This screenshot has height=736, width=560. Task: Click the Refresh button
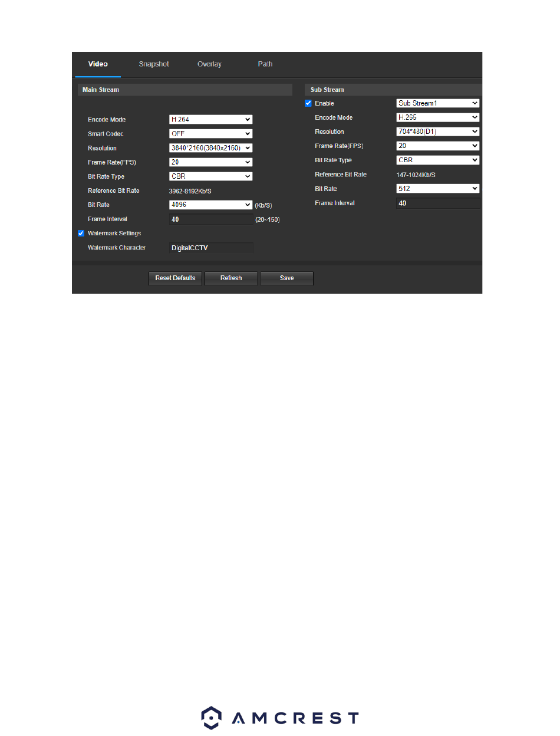[231, 278]
